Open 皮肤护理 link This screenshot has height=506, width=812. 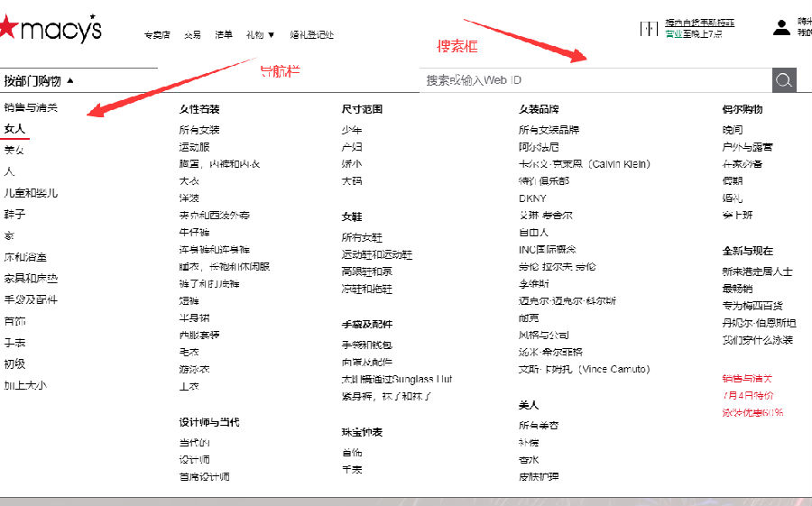[x=539, y=476]
